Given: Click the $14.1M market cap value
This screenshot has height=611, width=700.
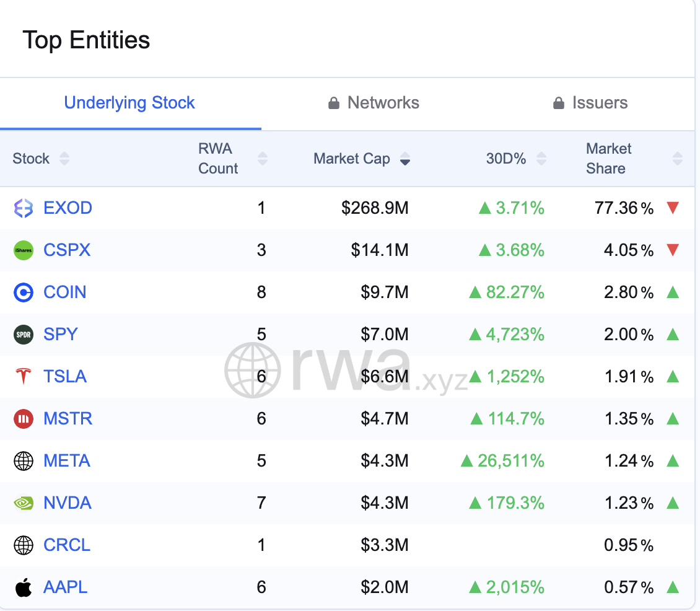Looking at the screenshot, I should pos(380,250).
